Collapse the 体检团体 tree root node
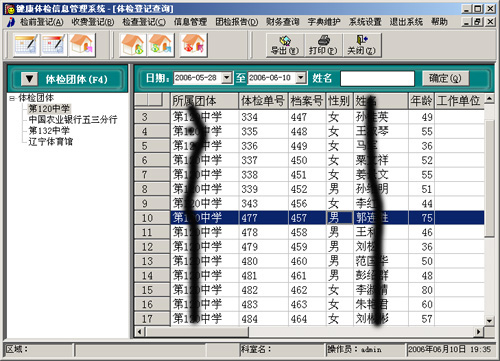The width and height of the screenshot is (500, 361). [x=12, y=98]
